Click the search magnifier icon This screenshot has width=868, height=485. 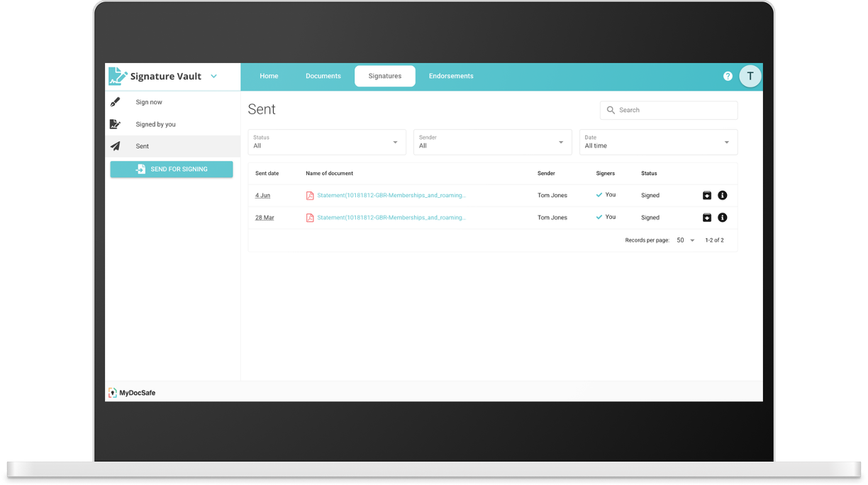point(611,110)
